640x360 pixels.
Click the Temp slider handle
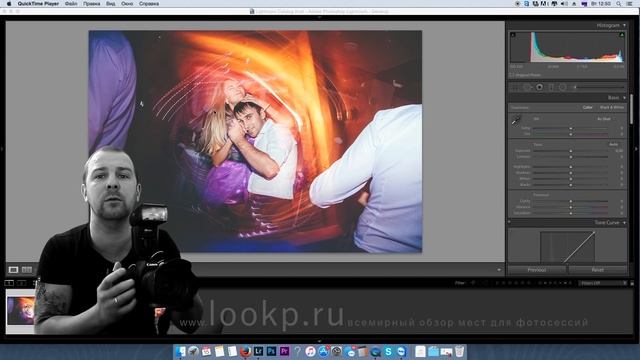click(x=571, y=128)
